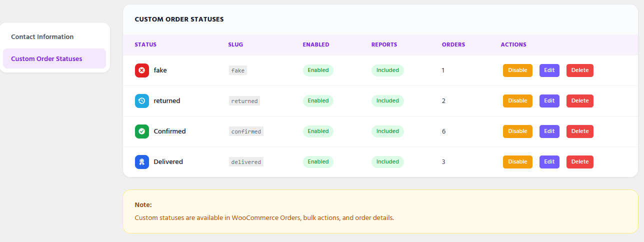Click the Included badge in the Delivered row

[x=387, y=162]
